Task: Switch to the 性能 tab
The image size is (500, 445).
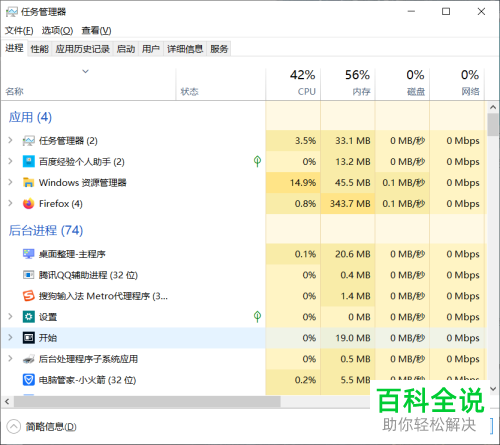Action: pos(40,49)
